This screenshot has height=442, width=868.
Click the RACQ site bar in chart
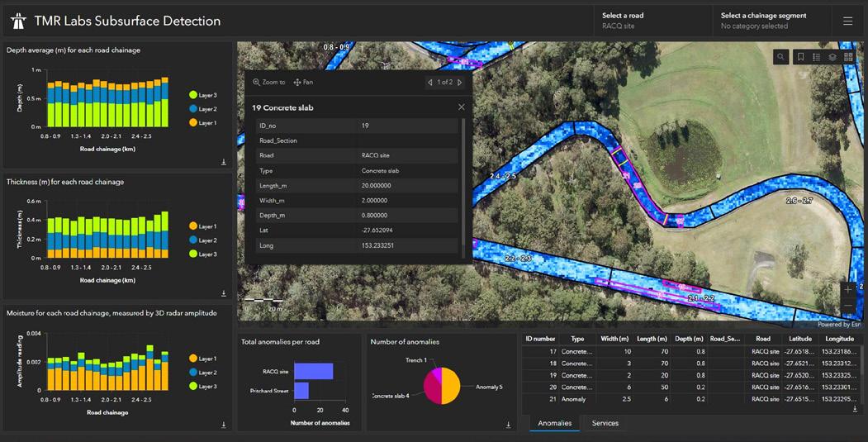(x=313, y=371)
